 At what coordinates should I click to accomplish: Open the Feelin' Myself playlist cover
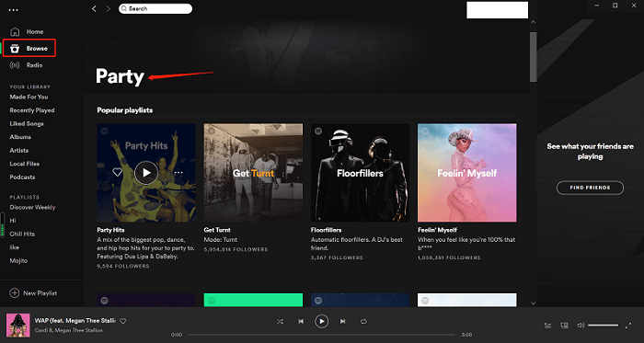coord(467,173)
